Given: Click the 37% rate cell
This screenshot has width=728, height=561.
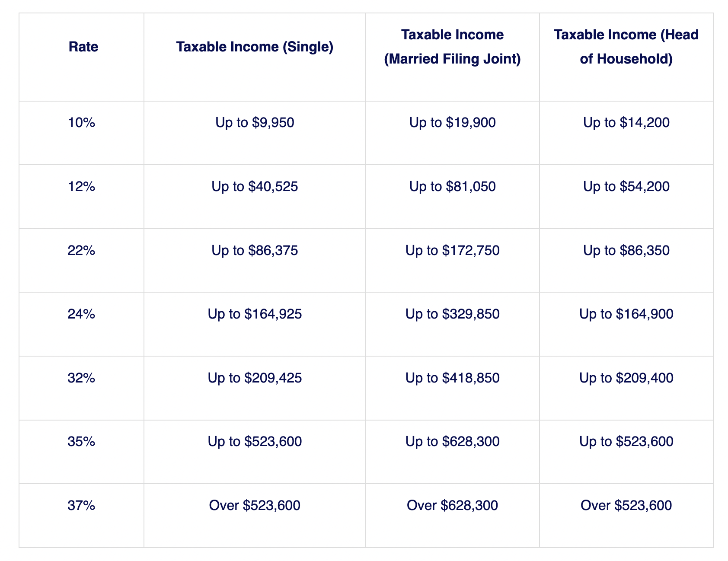Looking at the screenshot, I should [81, 505].
